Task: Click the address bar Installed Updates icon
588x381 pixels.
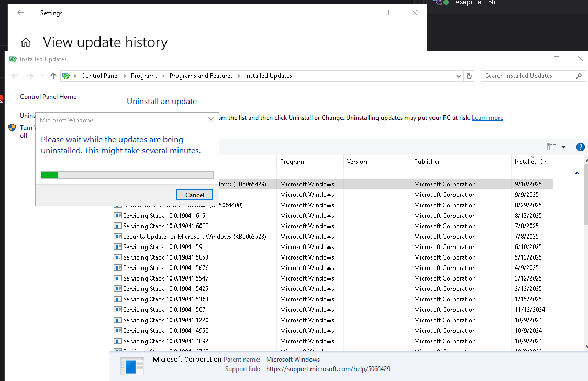Action: (x=66, y=76)
